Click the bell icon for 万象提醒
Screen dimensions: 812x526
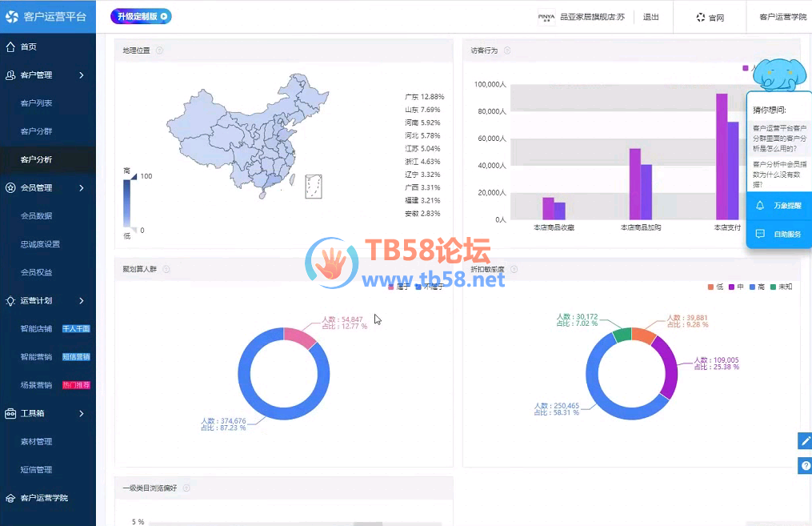[760, 206]
